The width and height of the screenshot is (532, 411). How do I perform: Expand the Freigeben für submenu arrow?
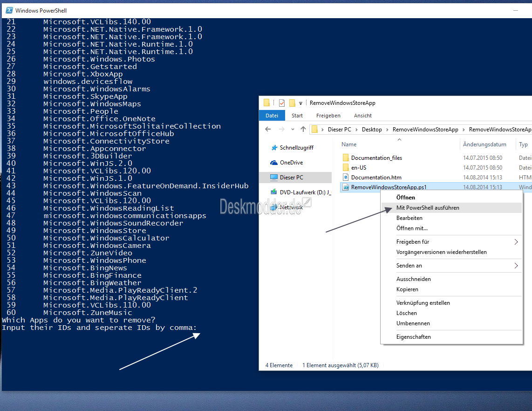point(516,242)
